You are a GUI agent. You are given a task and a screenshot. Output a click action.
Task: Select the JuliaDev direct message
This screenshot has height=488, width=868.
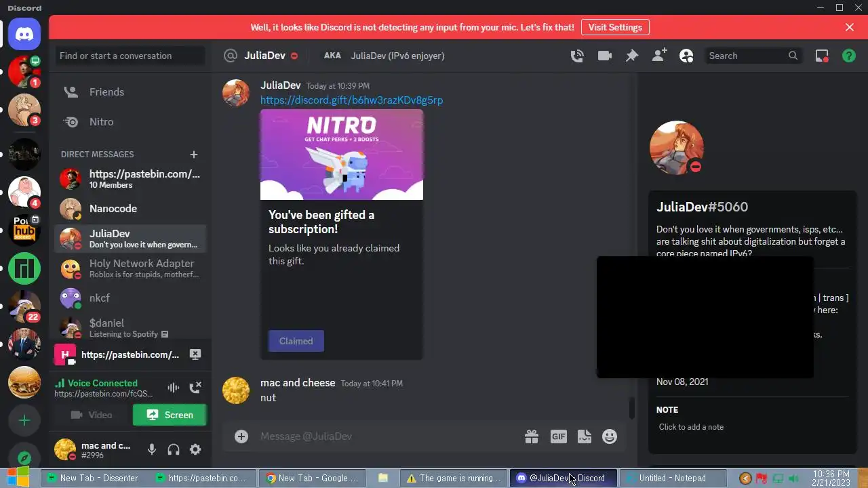pos(130,239)
